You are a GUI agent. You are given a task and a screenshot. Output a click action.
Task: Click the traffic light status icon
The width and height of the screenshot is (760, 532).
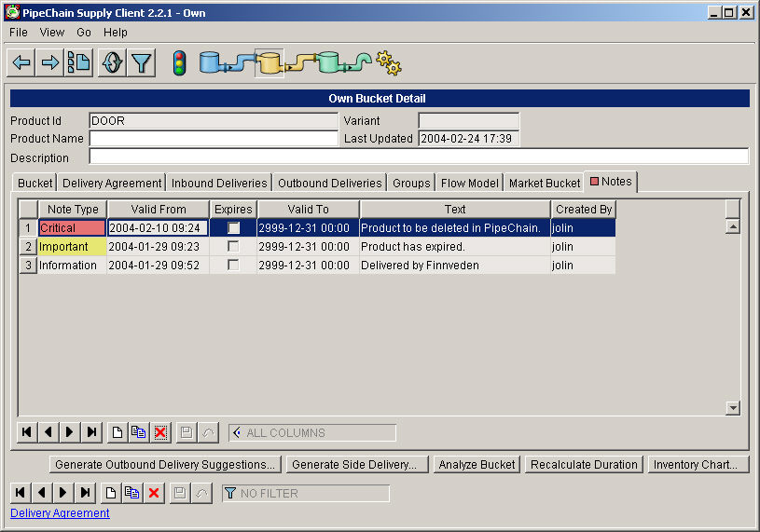[x=180, y=63]
